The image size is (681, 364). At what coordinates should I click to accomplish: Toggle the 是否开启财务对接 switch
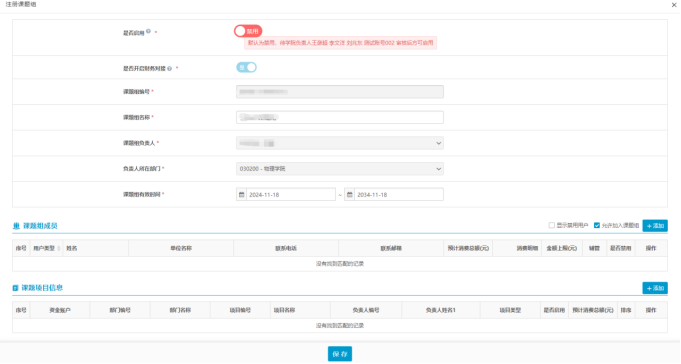tap(246, 67)
